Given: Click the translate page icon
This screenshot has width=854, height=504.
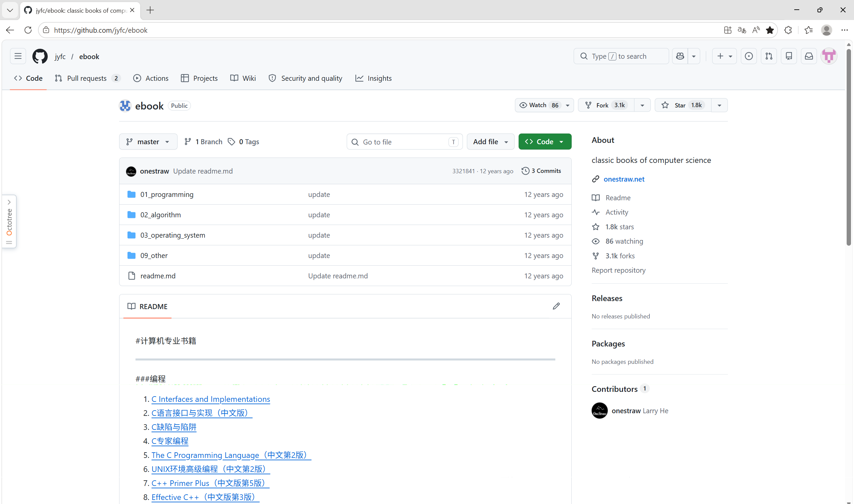Looking at the screenshot, I should 742,30.
